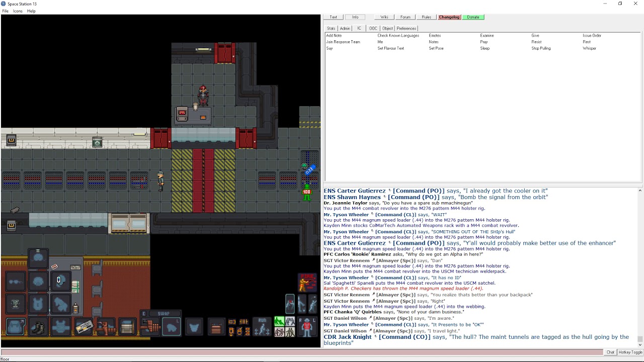Viewport: 644px width, 362px height.
Task: Click the back storage slot with the striped pack
Action: pyautogui.click(x=127, y=327)
